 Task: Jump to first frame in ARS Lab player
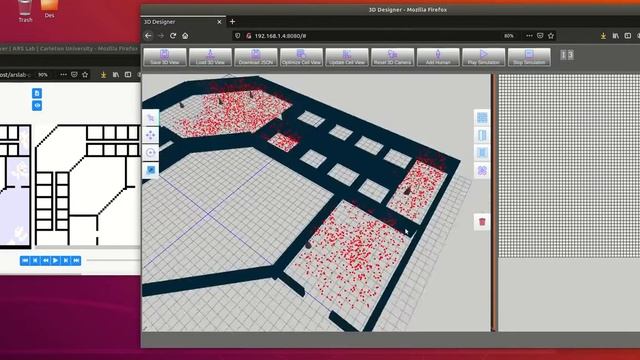[x=25, y=260]
